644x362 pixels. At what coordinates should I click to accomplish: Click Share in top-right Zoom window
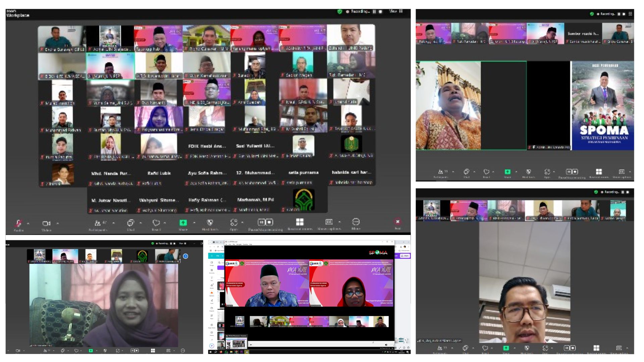tap(507, 173)
